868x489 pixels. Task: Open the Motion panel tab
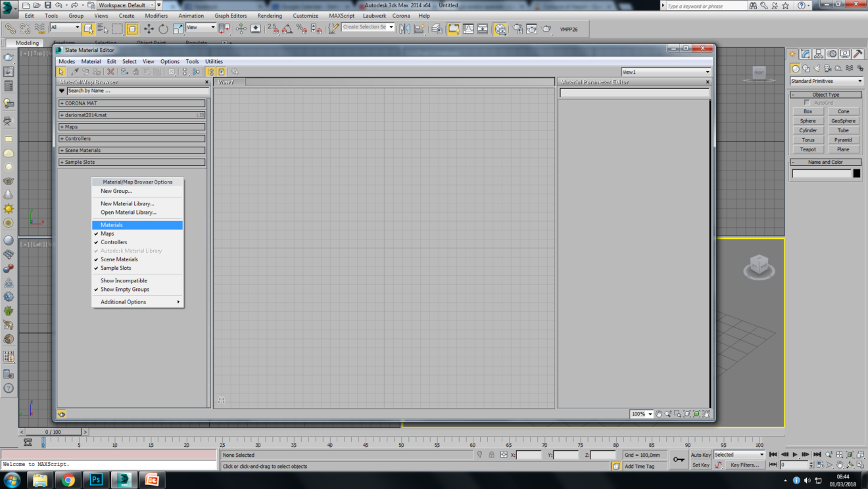coord(832,54)
